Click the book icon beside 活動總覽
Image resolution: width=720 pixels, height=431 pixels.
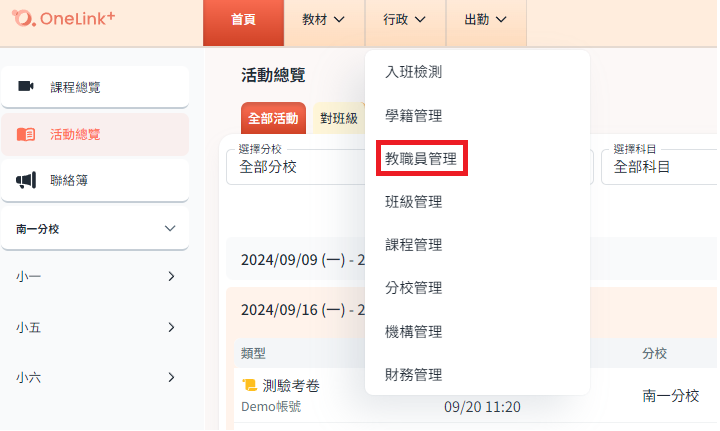tap(26, 134)
